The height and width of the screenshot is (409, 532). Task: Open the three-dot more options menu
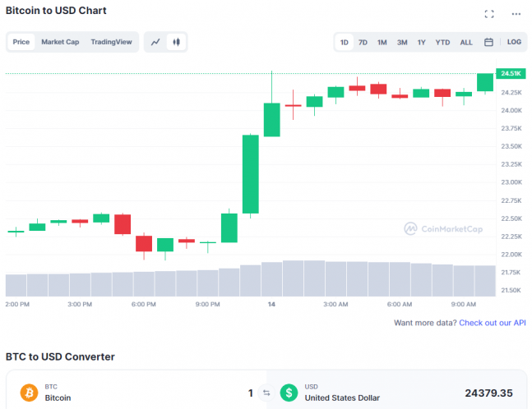[x=516, y=14]
